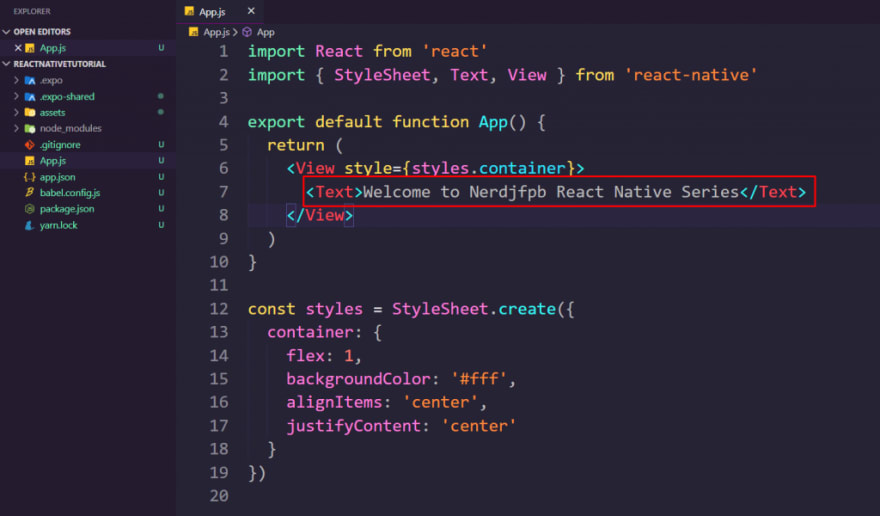This screenshot has height=516, width=880.
Task: Click App.js breadcrumb segment
Action: click(217, 32)
